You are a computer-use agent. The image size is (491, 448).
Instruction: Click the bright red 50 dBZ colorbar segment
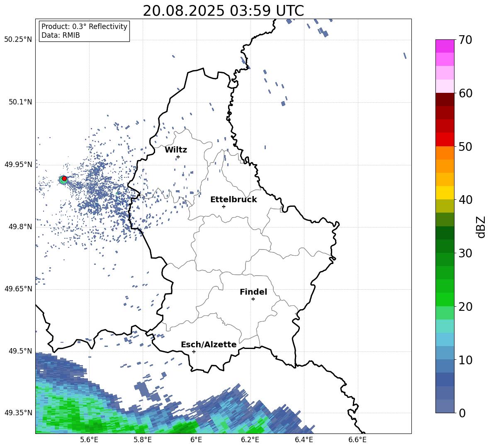pyautogui.click(x=445, y=140)
